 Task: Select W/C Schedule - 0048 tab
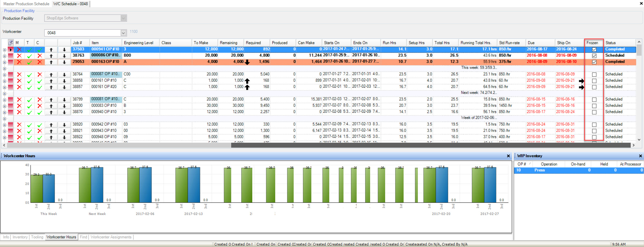point(70,4)
